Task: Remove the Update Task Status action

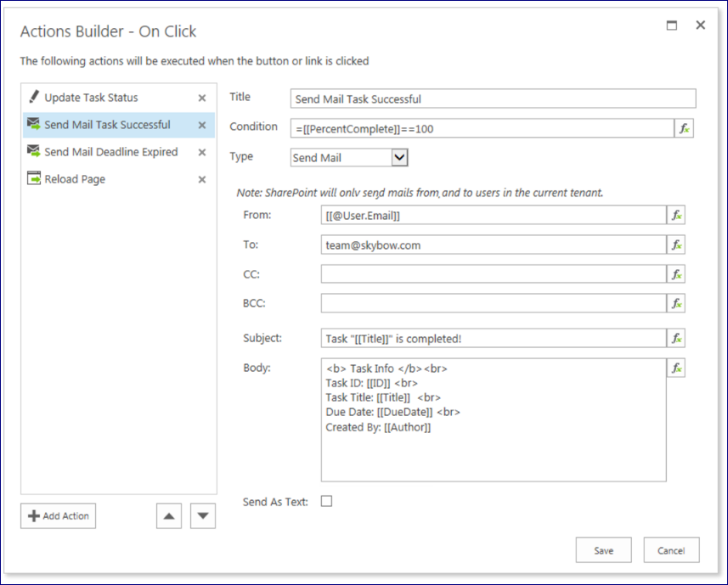Action: tap(202, 98)
